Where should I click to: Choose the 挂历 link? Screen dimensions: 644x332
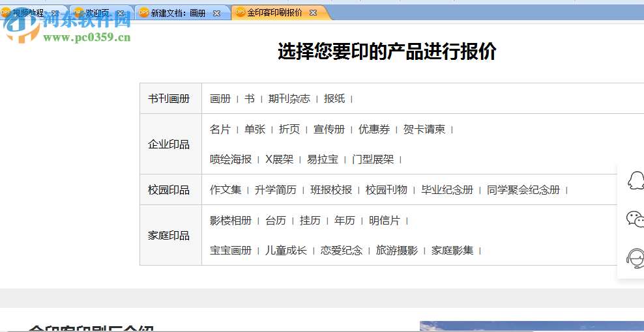310,221
